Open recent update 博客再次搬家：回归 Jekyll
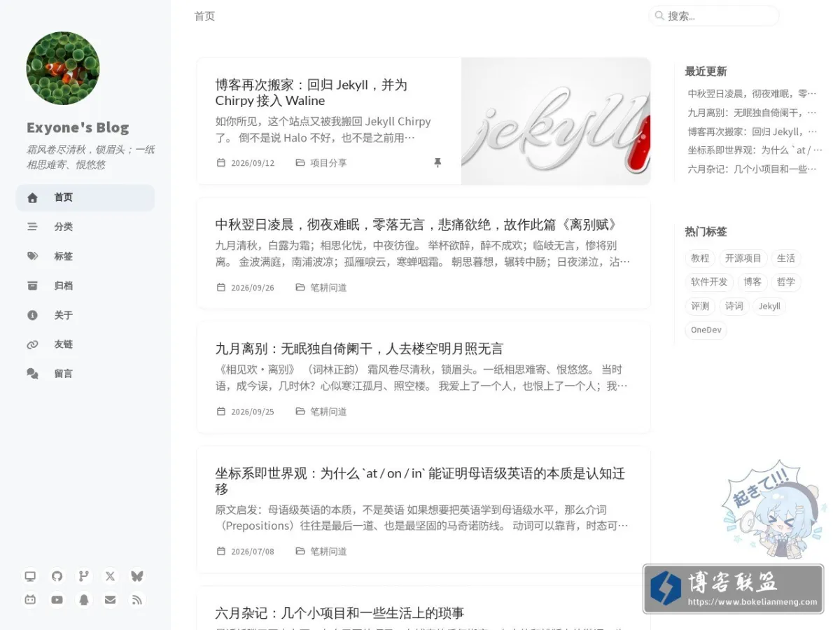 752,131
